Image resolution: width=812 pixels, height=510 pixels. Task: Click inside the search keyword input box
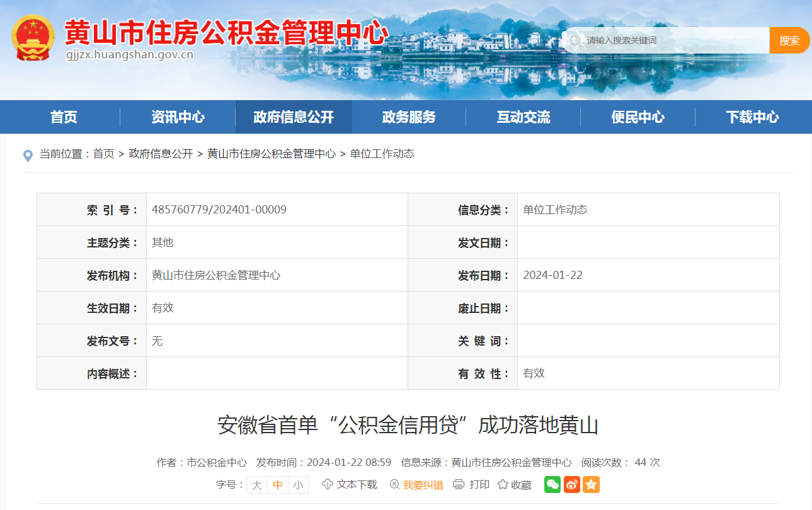click(661, 40)
